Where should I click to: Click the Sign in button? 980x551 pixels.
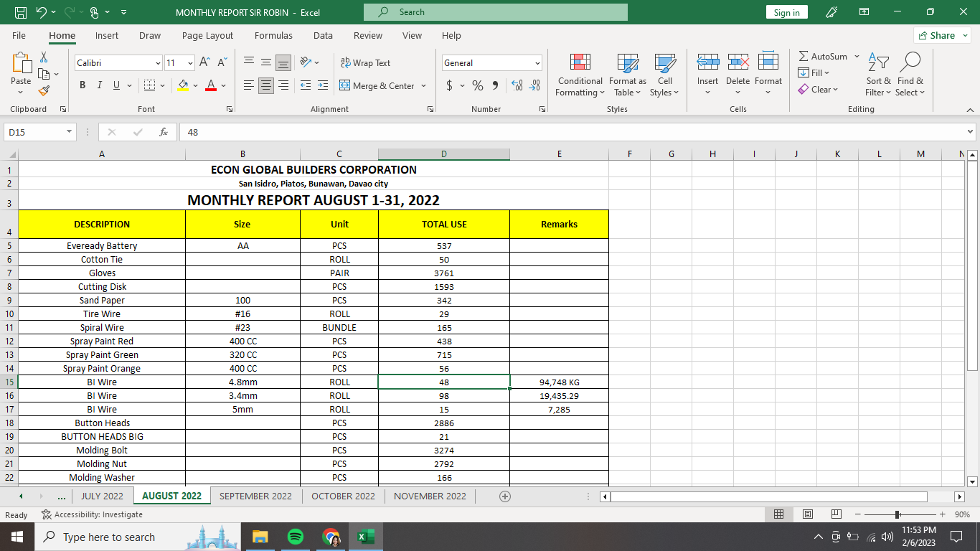coord(787,12)
